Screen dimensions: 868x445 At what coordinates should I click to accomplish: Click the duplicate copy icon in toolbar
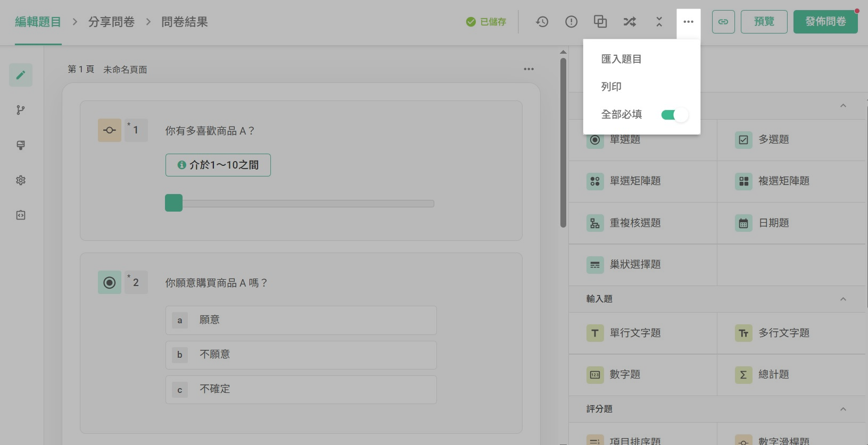600,22
